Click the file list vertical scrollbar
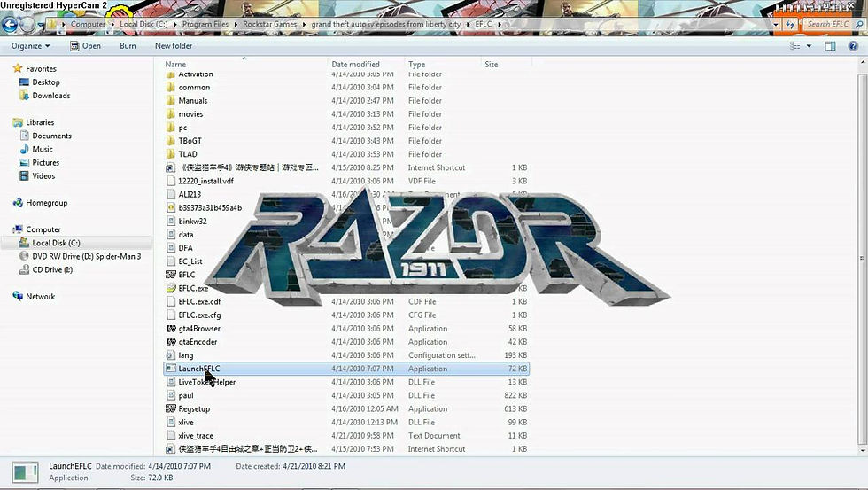Image resolution: width=868 pixels, height=490 pixels. tap(862, 258)
